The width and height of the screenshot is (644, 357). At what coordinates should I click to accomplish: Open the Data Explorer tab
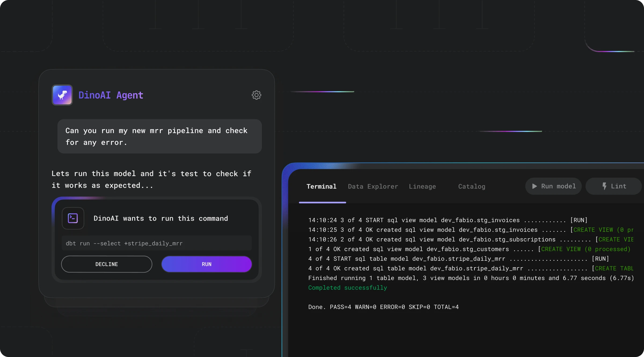[373, 186]
